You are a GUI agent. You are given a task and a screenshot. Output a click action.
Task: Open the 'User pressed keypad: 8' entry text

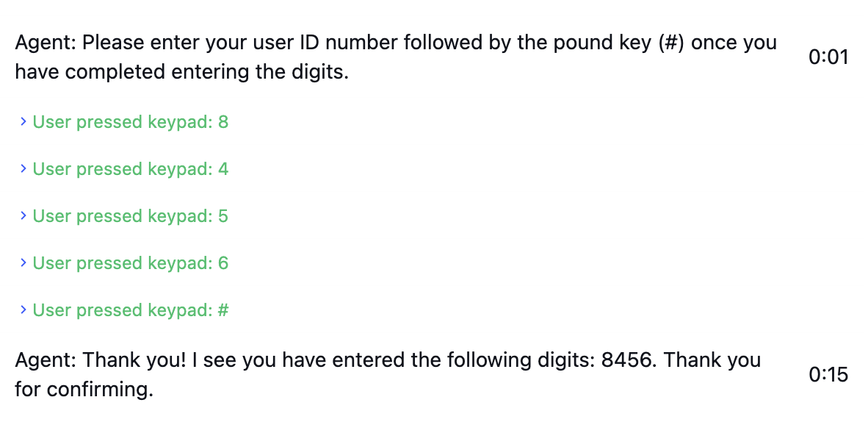point(131,122)
